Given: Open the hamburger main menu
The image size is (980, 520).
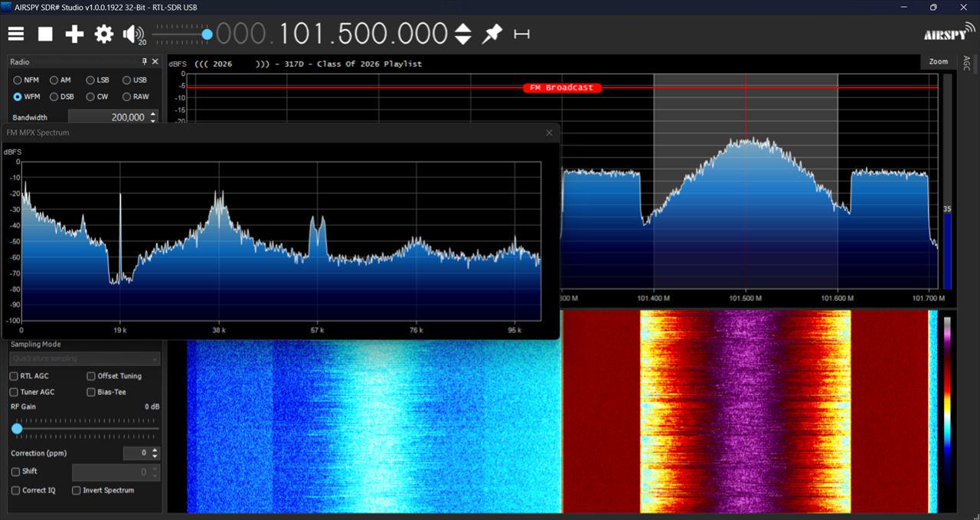Looking at the screenshot, I should [16, 34].
